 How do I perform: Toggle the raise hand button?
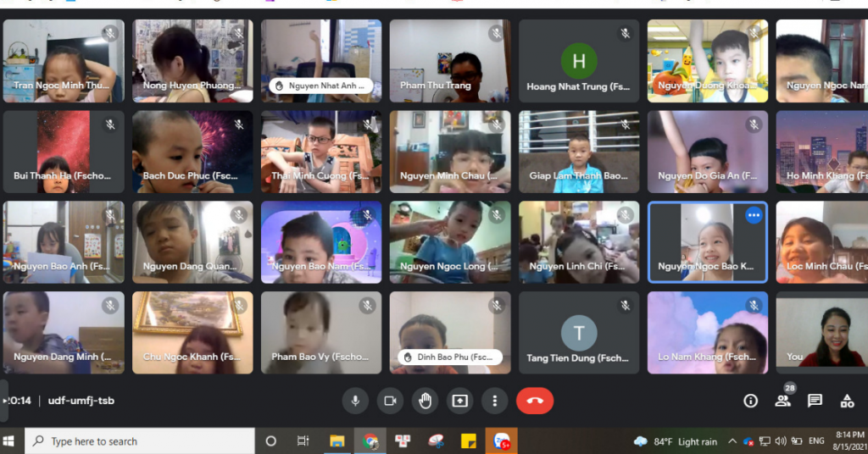(x=425, y=401)
